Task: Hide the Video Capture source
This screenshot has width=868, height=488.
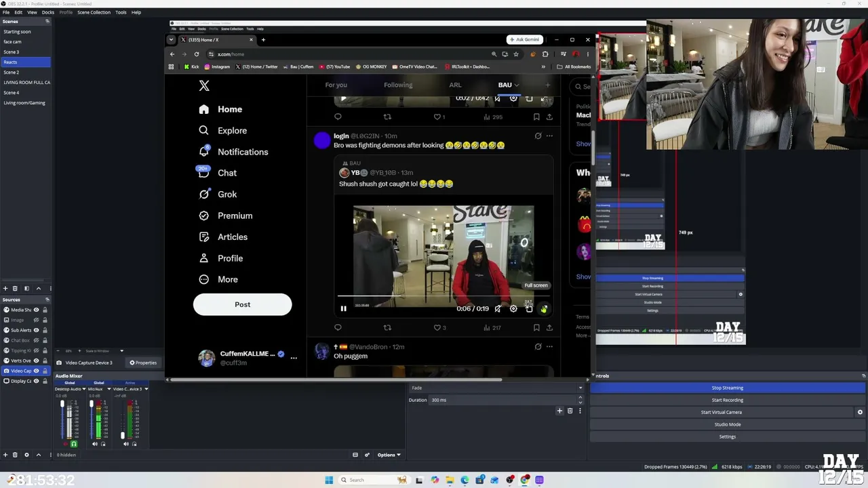Action: coord(37,371)
